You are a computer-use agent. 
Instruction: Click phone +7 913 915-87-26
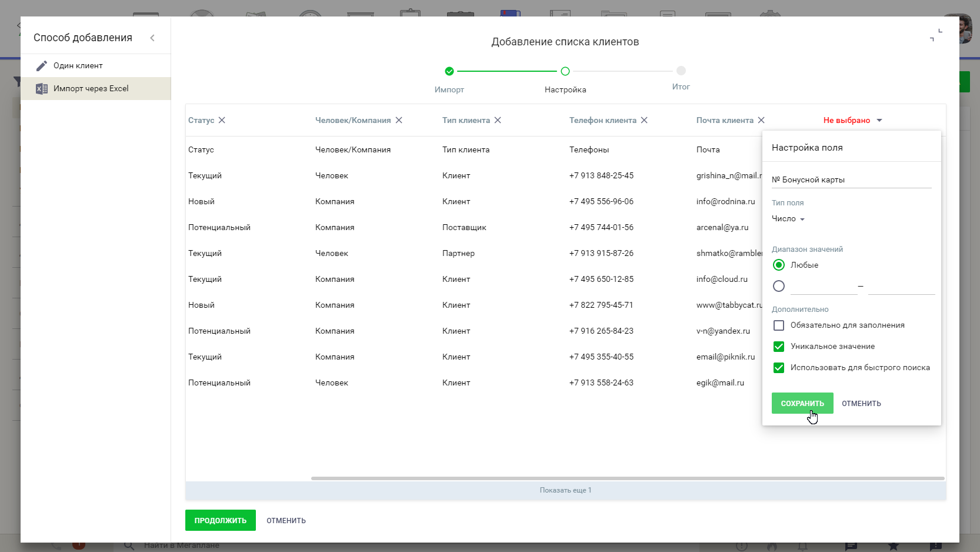(x=601, y=253)
